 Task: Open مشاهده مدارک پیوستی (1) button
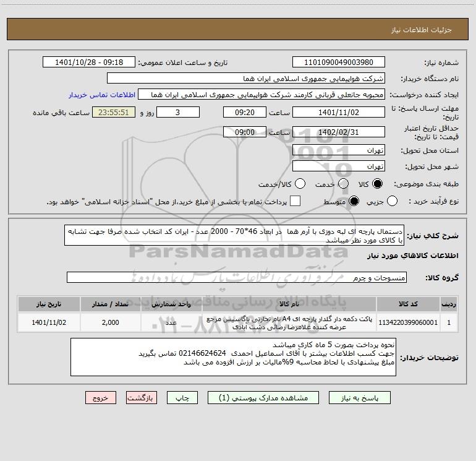click(x=263, y=398)
